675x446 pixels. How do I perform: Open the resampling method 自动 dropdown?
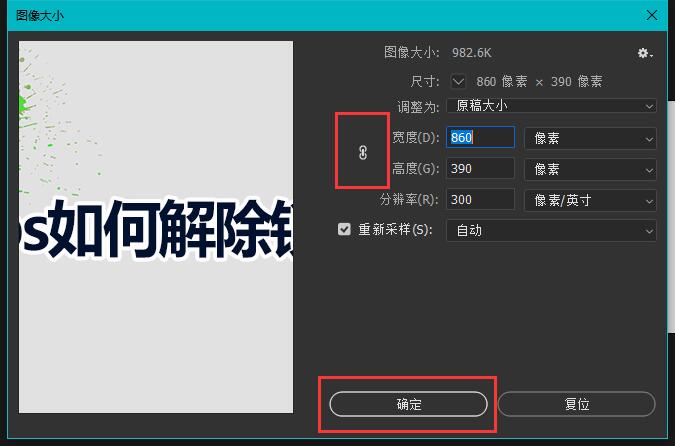[551, 231]
